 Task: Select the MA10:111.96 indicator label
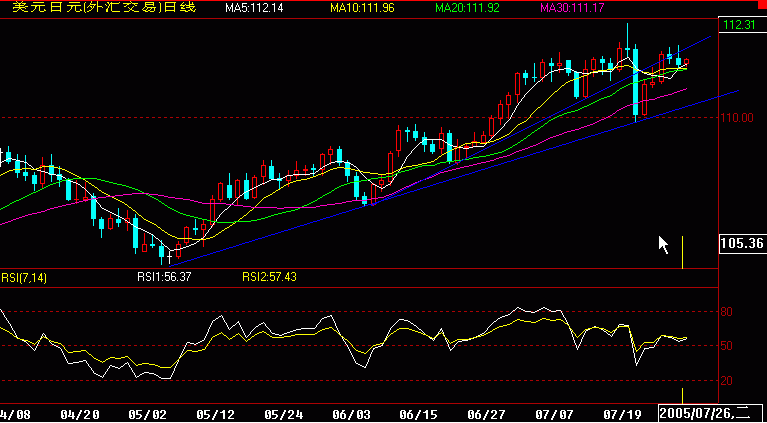pos(362,8)
